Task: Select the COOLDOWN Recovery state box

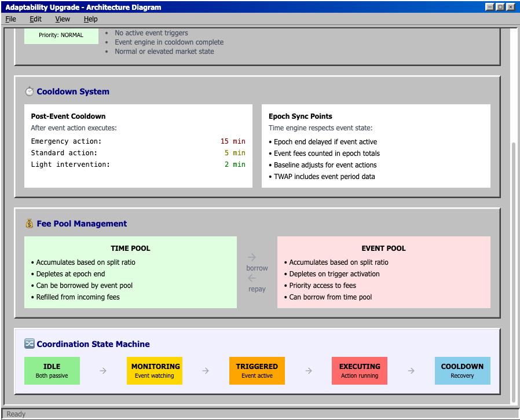Action: click(462, 371)
